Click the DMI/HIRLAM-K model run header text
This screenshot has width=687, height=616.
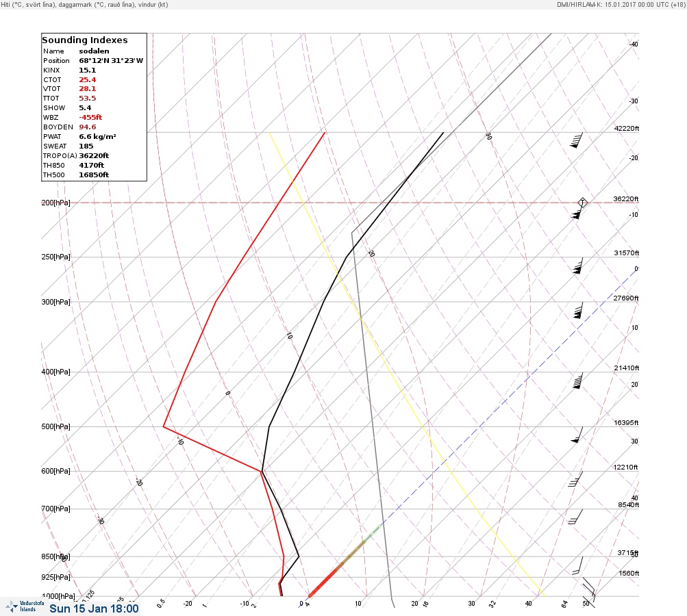621,5
